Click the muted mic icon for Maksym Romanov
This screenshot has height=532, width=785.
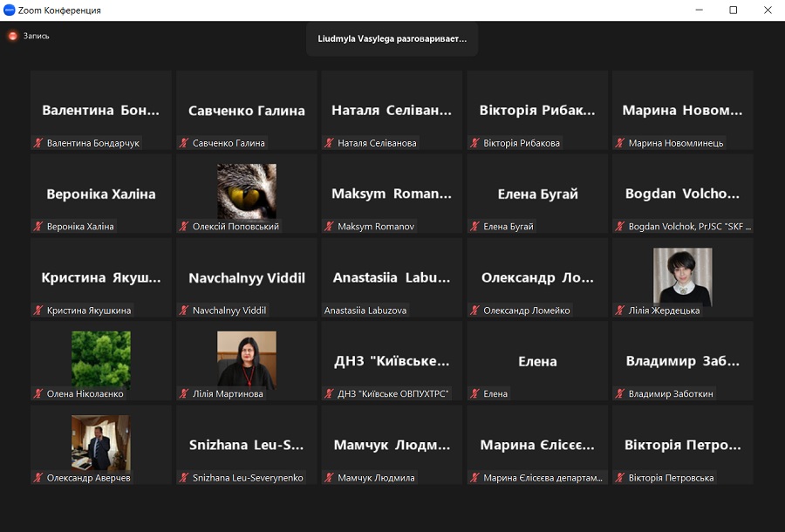click(x=329, y=226)
